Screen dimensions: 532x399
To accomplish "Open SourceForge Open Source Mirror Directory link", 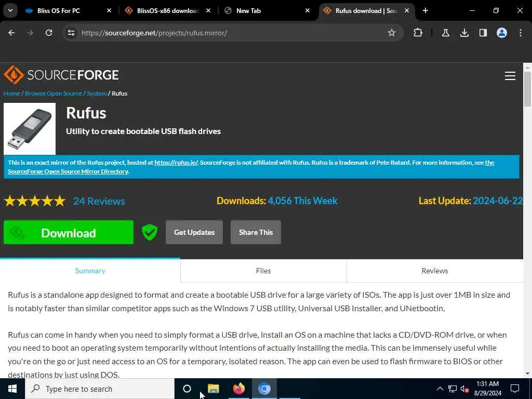I will (x=68, y=171).
